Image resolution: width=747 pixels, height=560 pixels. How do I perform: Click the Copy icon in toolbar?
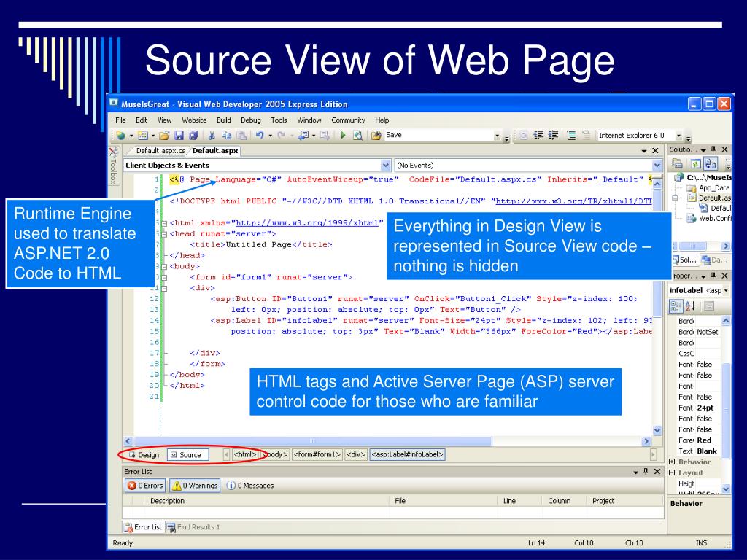tap(227, 136)
